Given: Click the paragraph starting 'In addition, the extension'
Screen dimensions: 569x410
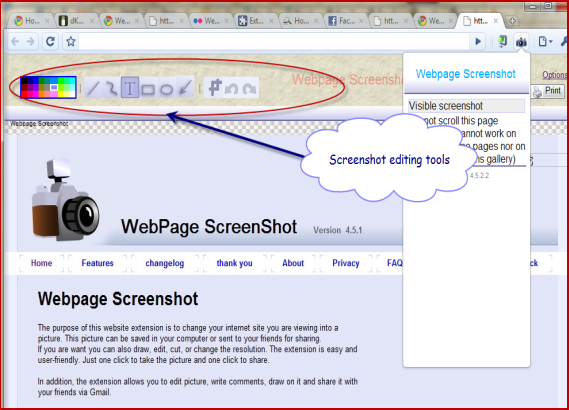Looking at the screenshot, I should click(x=198, y=387).
